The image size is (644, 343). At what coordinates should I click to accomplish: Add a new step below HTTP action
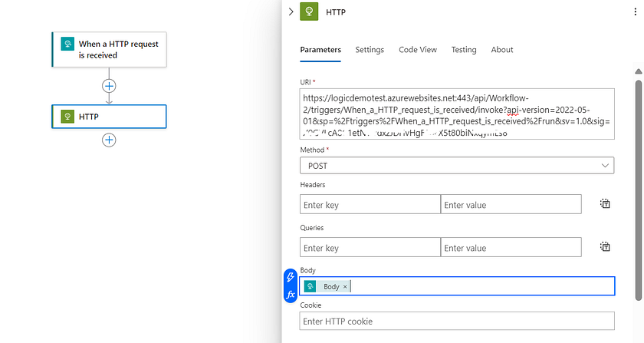(x=110, y=140)
